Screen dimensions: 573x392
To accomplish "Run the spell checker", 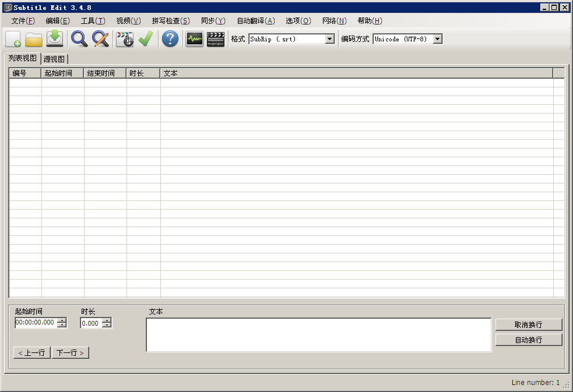I will coord(145,39).
